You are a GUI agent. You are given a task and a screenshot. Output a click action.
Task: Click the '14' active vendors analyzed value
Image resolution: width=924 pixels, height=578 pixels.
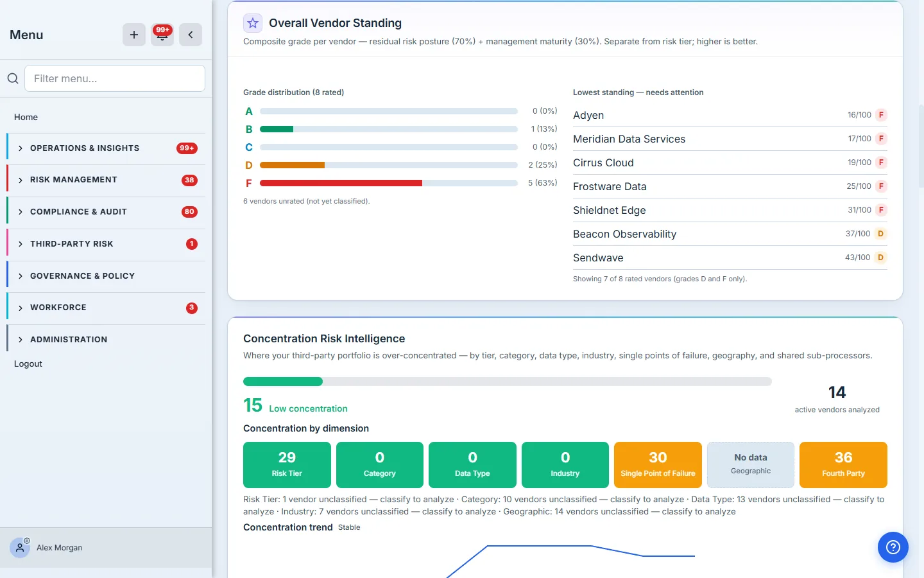837,392
